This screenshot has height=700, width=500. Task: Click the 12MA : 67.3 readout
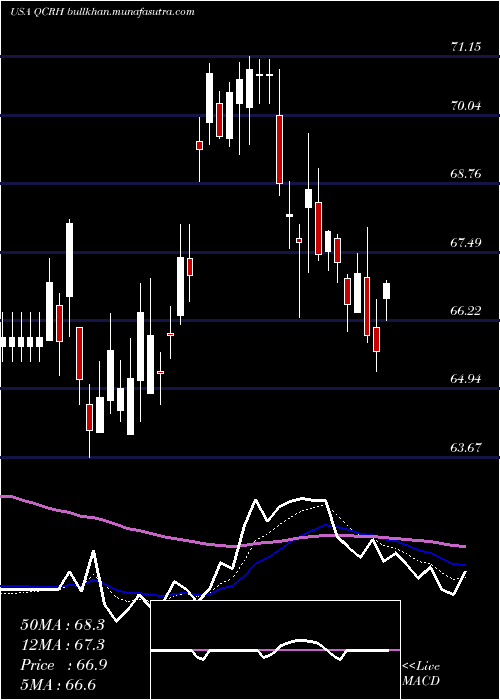(x=62, y=645)
